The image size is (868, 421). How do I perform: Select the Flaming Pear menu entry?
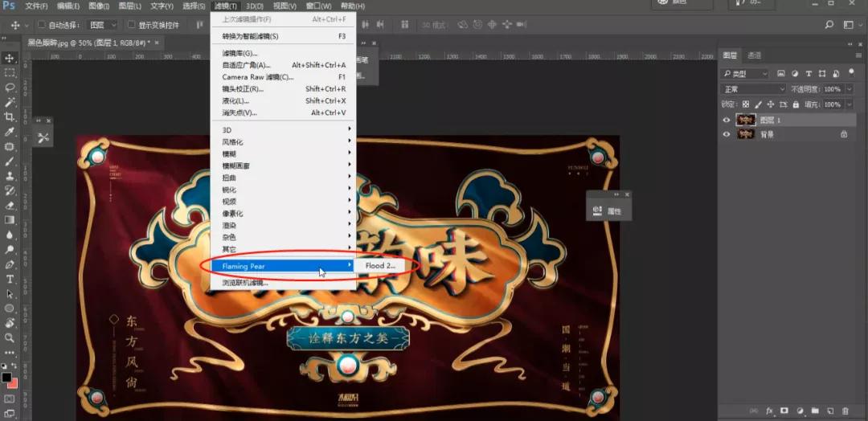tap(283, 266)
